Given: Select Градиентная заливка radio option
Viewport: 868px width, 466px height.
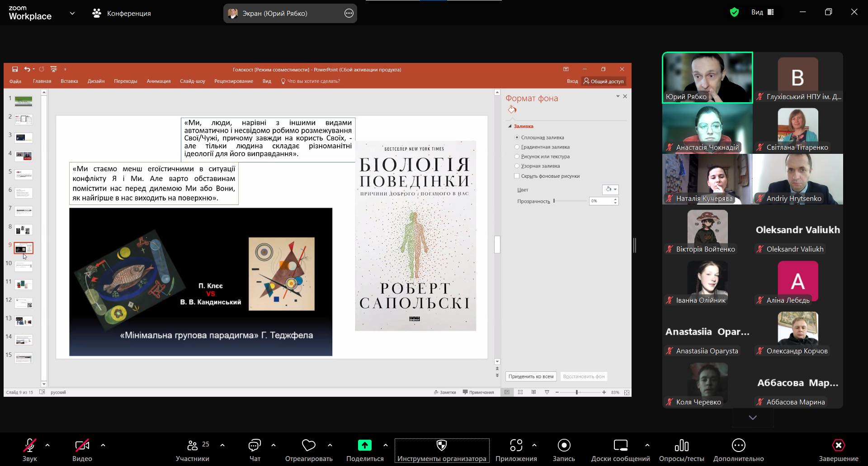Looking at the screenshot, I should pyautogui.click(x=517, y=147).
